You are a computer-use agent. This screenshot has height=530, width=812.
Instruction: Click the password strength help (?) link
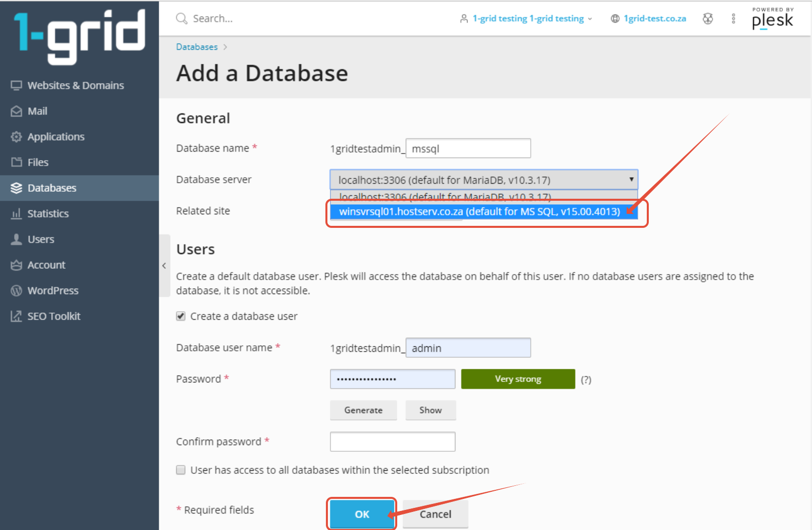[x=586, y=380]
